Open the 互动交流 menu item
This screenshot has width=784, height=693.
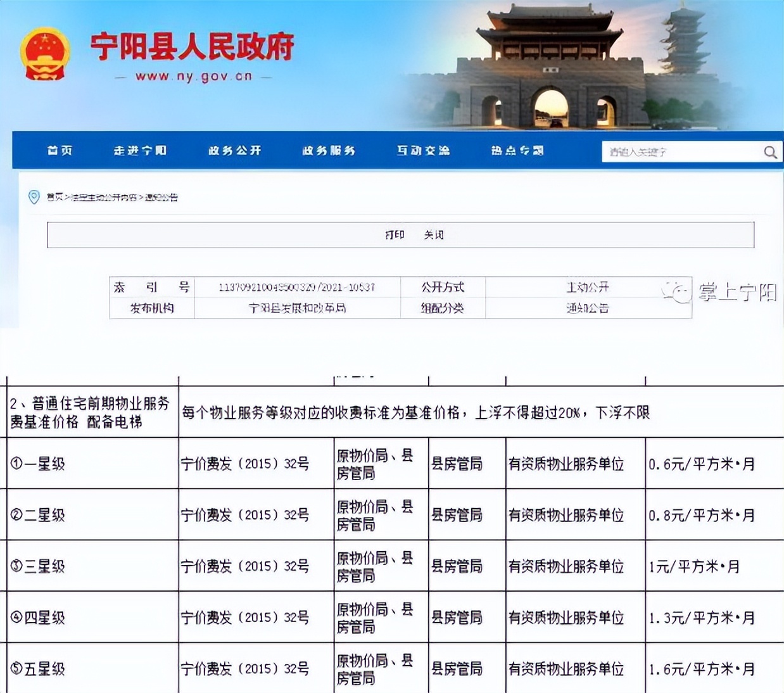(423, 151)
